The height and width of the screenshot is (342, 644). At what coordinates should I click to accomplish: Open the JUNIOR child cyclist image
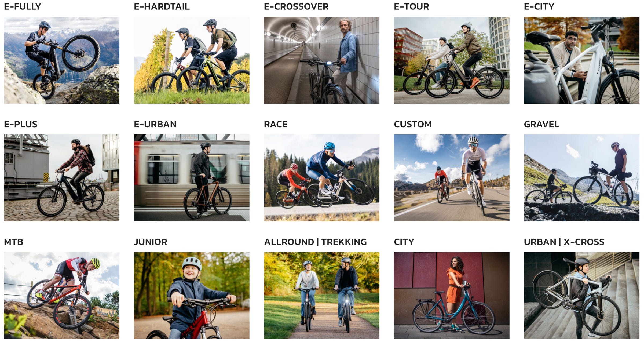tap(192, 295)
